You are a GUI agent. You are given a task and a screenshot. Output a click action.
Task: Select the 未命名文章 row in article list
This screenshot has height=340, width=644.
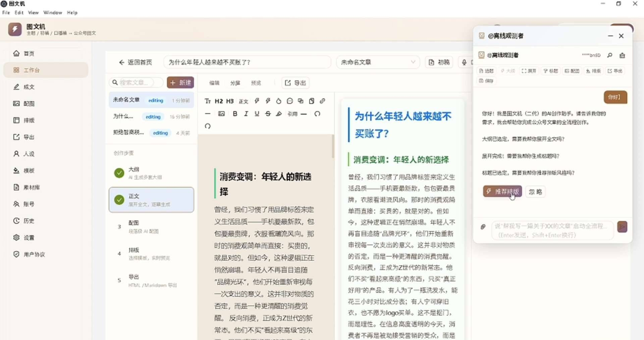coord(151,100)
